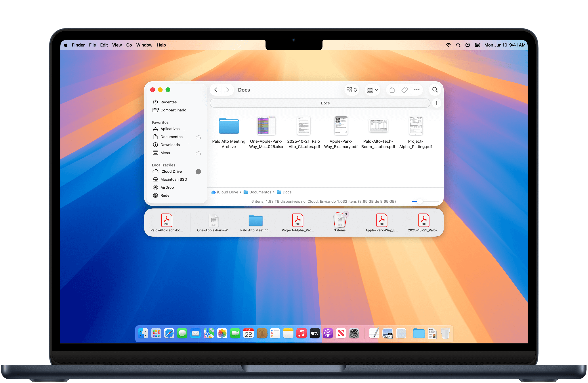Click the cloud status icon next to Documentos
Viewport: 588px width, 383px height.
point(198,137)
